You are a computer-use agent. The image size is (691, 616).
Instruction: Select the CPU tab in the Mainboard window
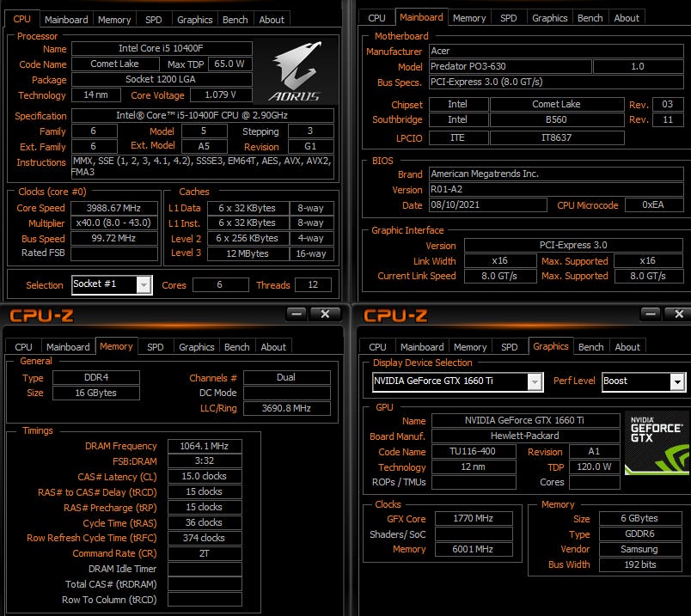coord(376,18)
